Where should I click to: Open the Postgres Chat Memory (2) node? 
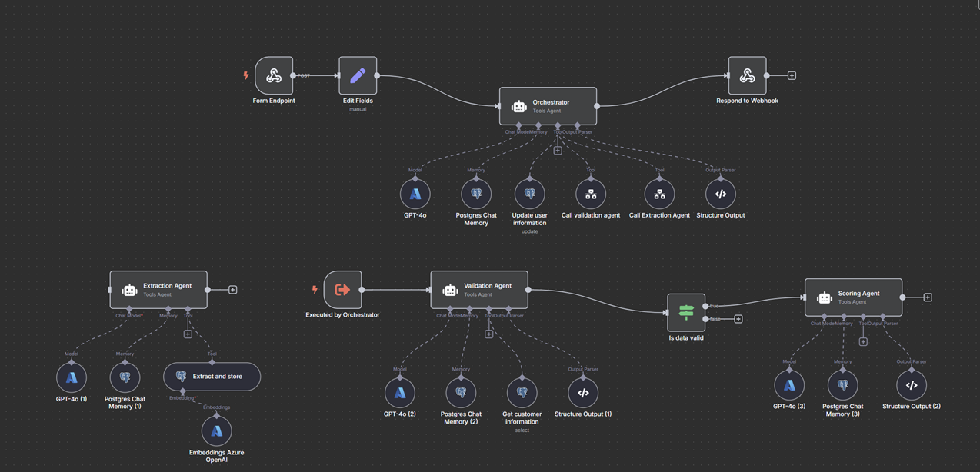pyautogui.click(x=461, y=393)
